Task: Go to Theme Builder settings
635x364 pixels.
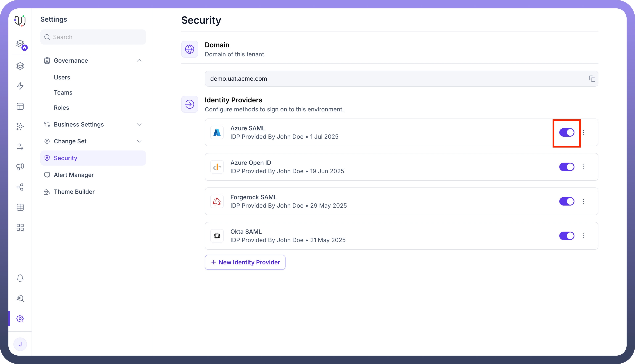Action: pyautogui.click(x=74, y=192)
